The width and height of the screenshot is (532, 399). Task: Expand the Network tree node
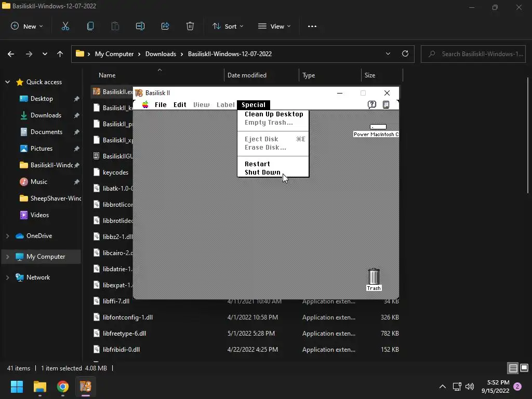coord(7,277)
